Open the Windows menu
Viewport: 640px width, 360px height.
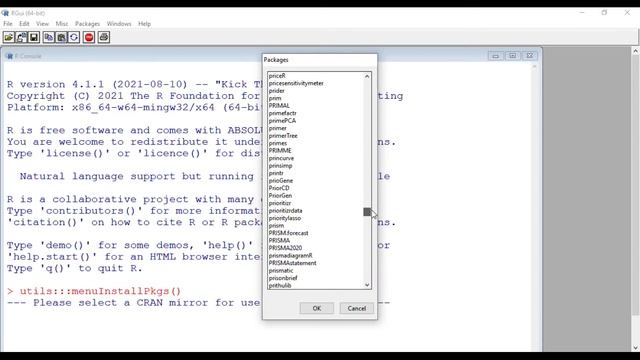click(119, 24)
